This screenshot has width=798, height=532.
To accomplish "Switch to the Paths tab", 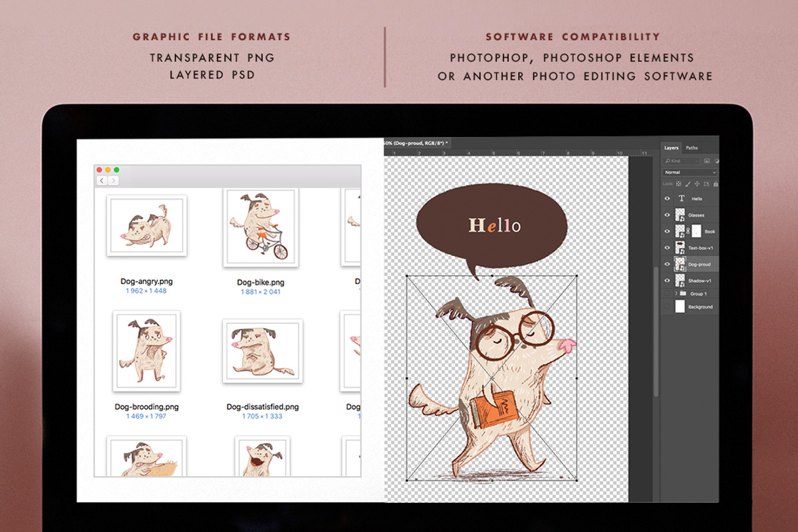I will click(x=692, y=148).
